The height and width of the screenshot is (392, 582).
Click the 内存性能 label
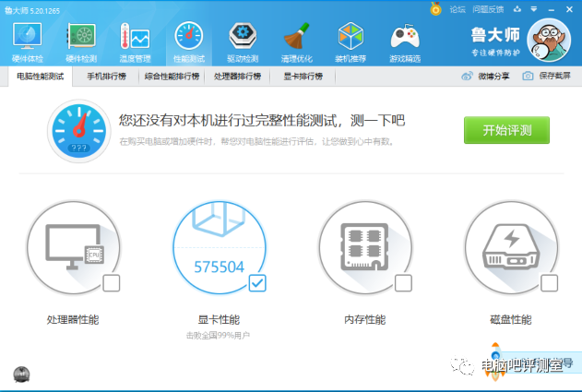(x=365, y=320)
